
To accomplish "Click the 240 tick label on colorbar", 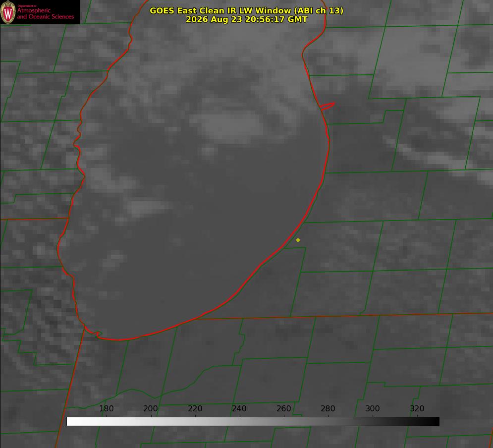I will [239, 408].
